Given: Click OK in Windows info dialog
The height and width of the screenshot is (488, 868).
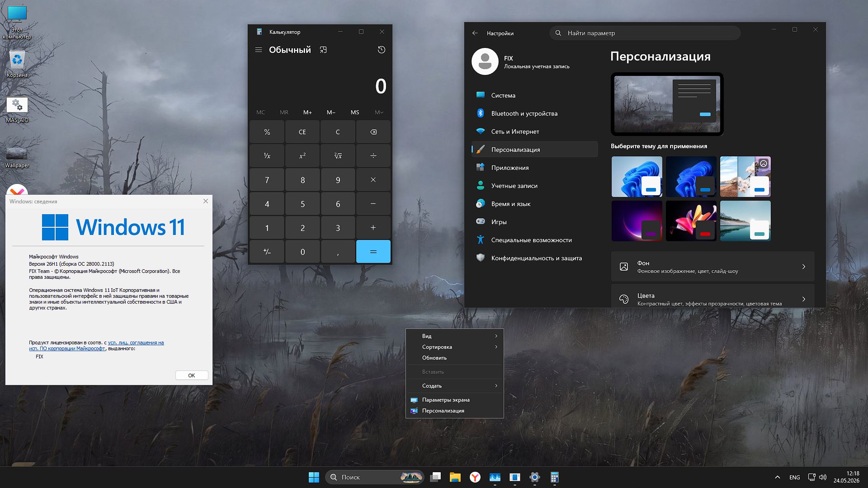Looking at the screenshot, I should click(x=192, y=375).
